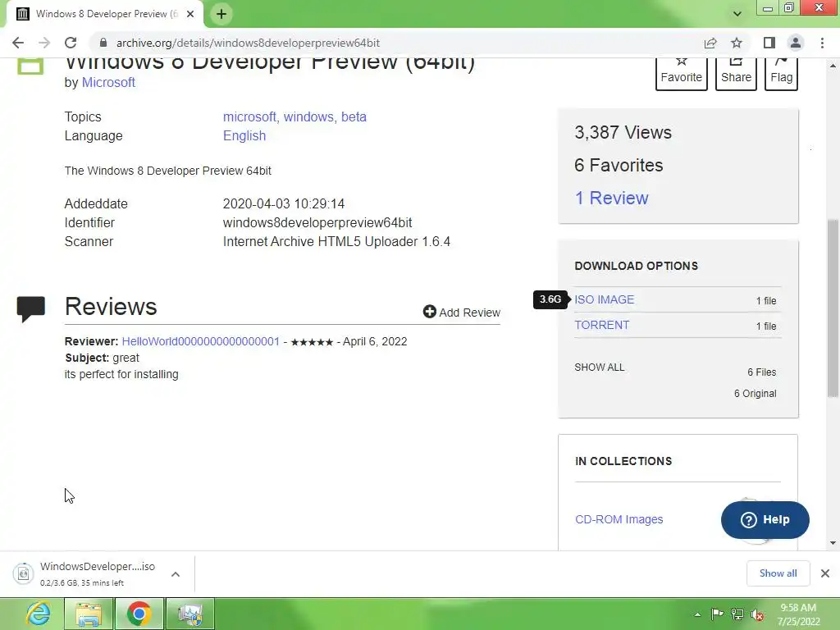This screenshot has height=630, width=840.
Task: Click the 2020-04-03 10:29:14 date text
Action: click(284, 204)
